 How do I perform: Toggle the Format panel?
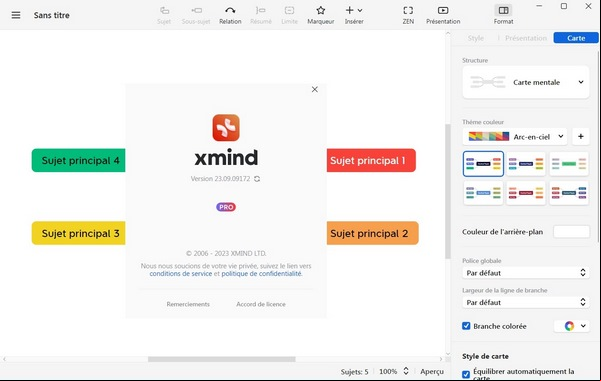[503, 15]
